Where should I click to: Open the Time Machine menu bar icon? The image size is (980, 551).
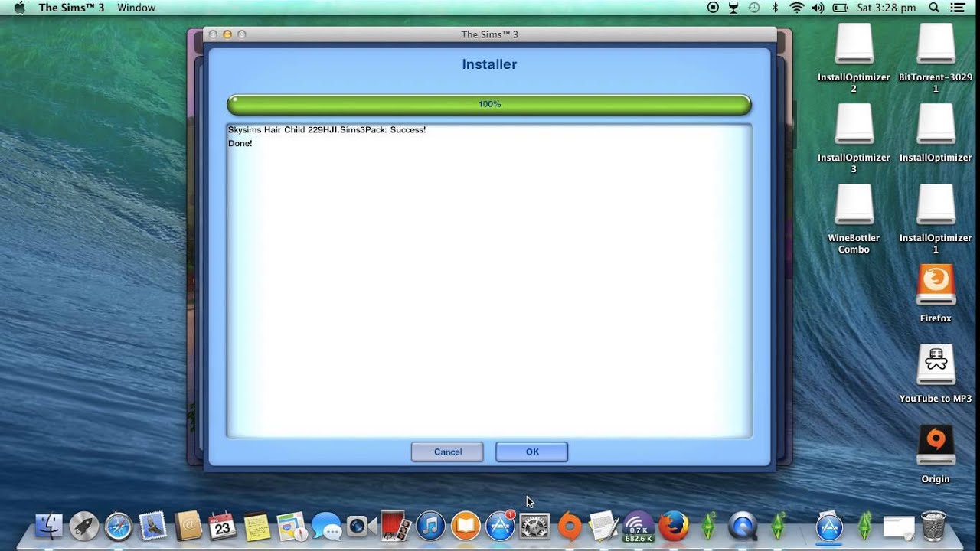pos(754,8)
